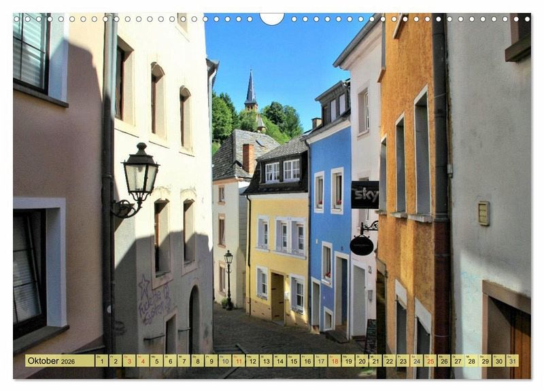Select day 26 in the calendar strip

coord(444,361)
